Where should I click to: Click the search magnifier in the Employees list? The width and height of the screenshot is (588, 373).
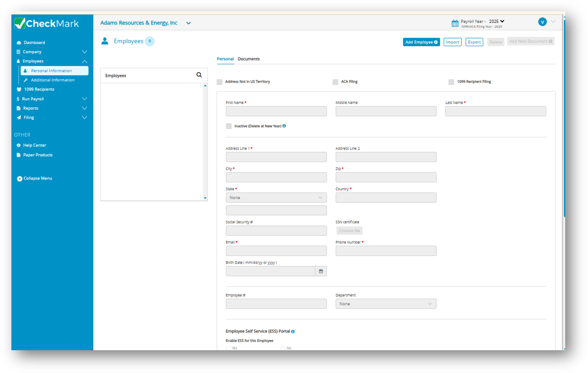pyautogui.click(x=199, y=75)
